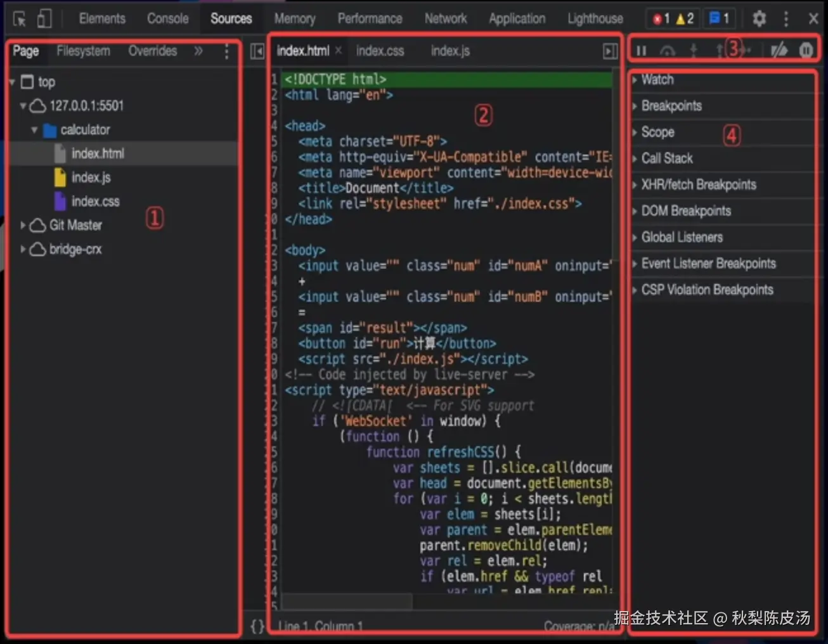Open DevTools settings gear
Viewport: 828px width, 644px height.
pos(759,18)
